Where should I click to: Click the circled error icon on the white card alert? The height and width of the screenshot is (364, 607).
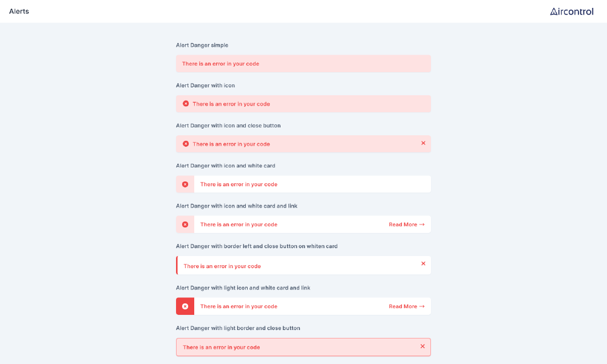pyautogui.click(x=185, y=184)
